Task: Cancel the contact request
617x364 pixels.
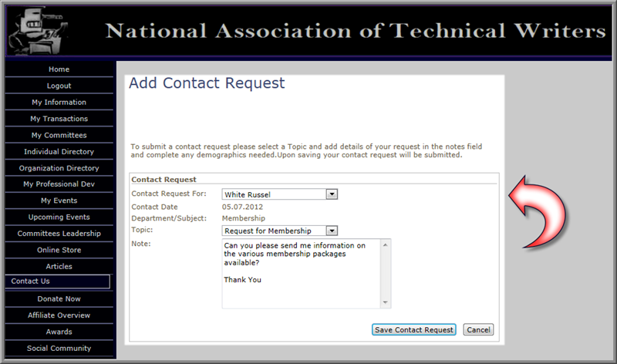Action: [x=478, y=330]
